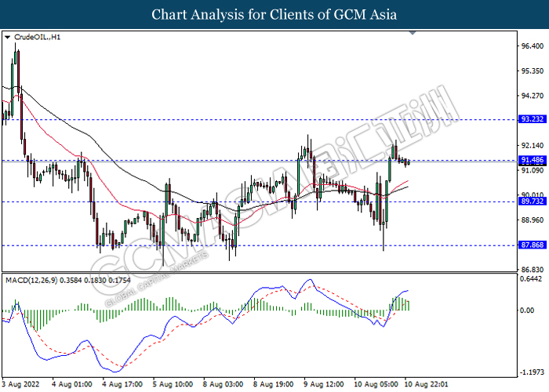Select the 93.232 price level label

pyautogui.click(x=533, y=119)
